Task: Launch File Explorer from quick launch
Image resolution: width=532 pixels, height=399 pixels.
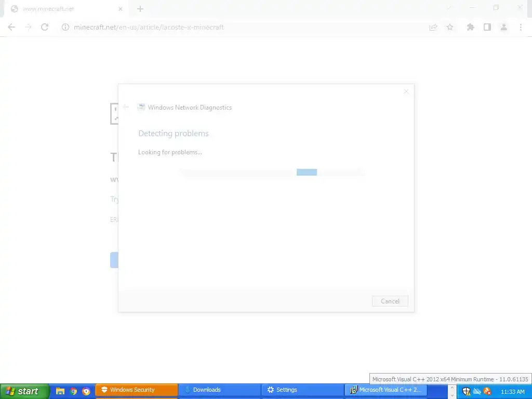Action: (60, 391)
